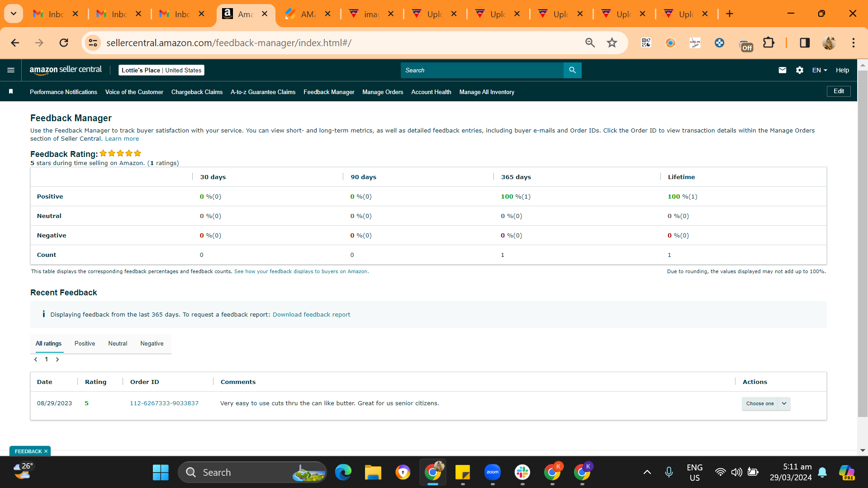Open Voice of the Customer menu item
The height and width of the screenshot is (488, 868).
click(134, 92)
